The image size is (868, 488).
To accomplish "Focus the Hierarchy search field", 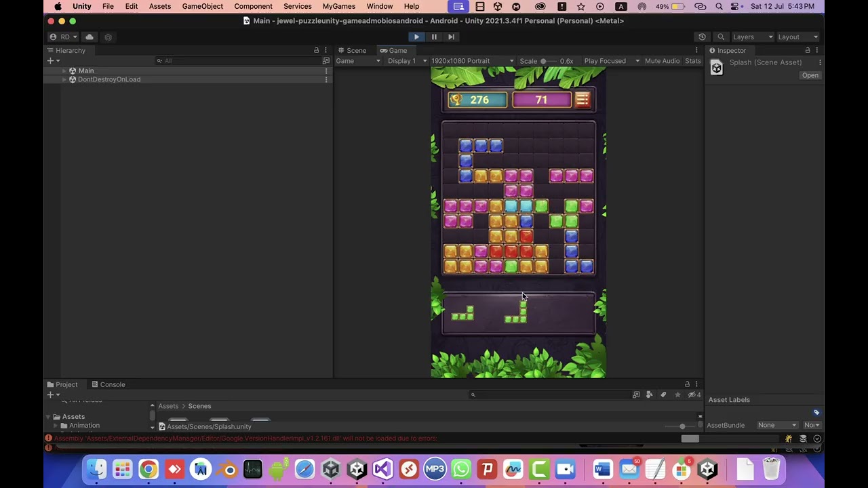I will 237,60.
